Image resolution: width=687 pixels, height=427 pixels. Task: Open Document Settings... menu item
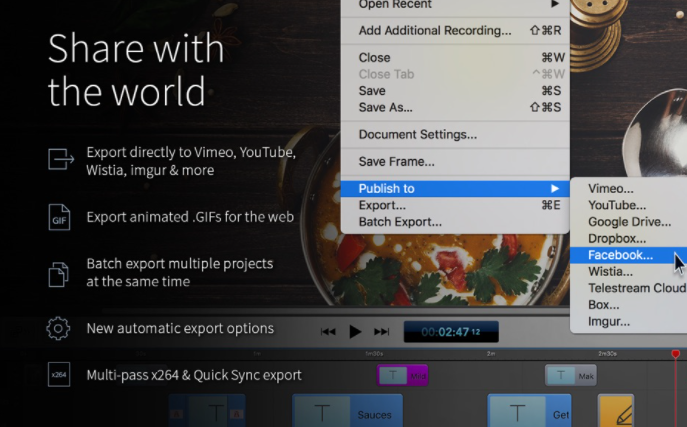click(455, 134)
